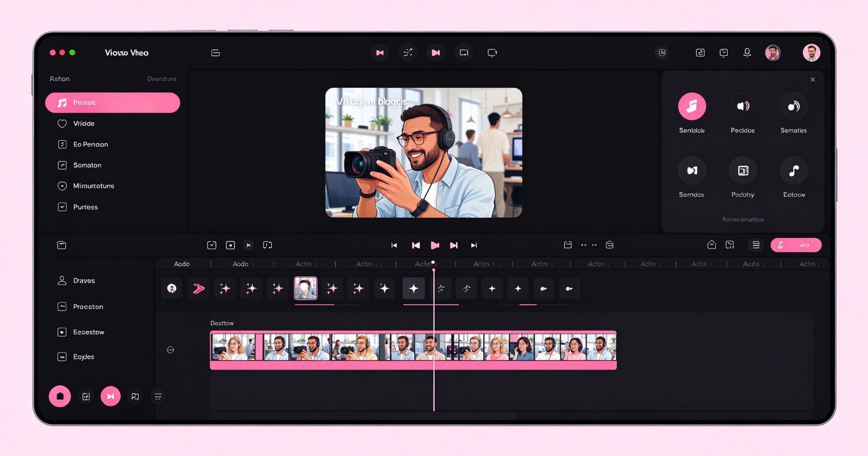Switch to the Dyenators tab
This screenshot has width=868, height=456.
click(x=162, y=79)
